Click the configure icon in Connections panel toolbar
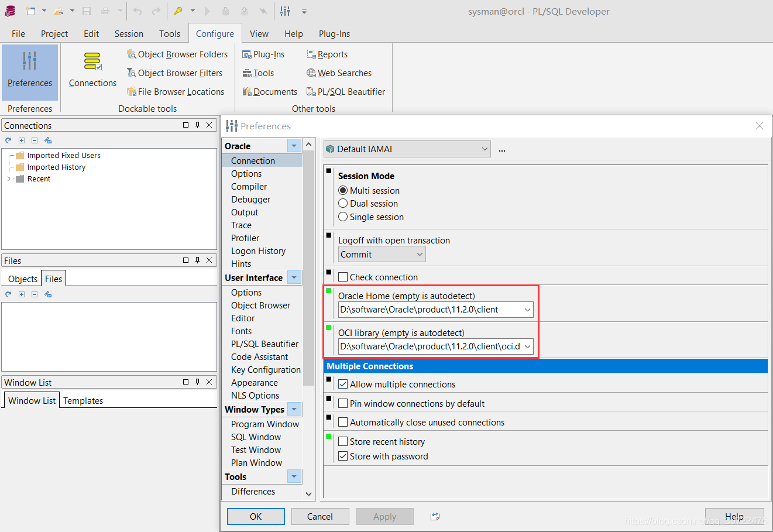 click(x=48, y=140)
